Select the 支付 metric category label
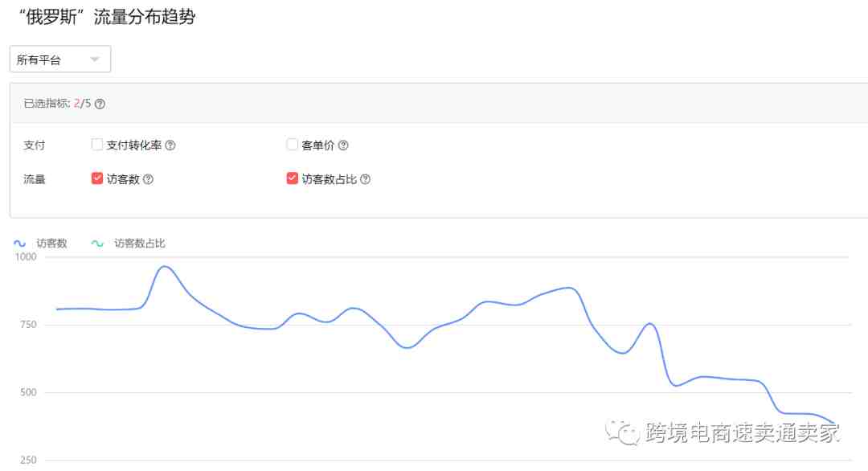Viewport: 868px width, 471px height. (x=35, y=145)
